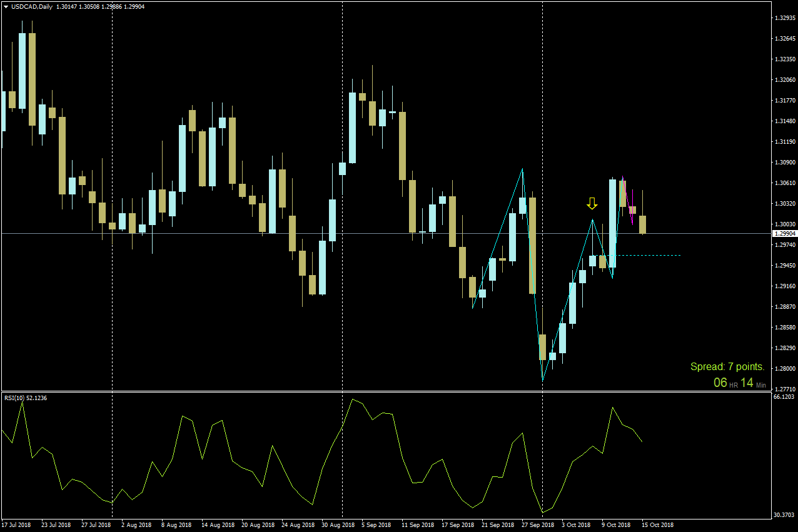Click price level 1.32350 on the axis

click(x=784, y=59)
